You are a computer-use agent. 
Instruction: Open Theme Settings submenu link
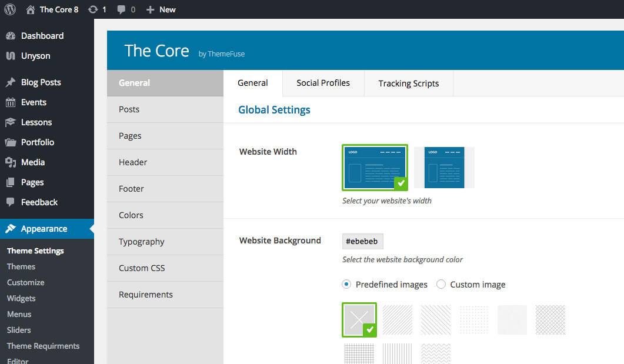35,251
